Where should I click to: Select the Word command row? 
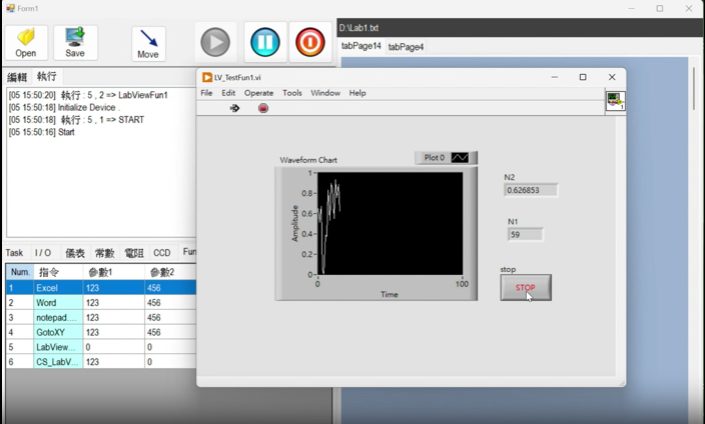pos(101,303)
